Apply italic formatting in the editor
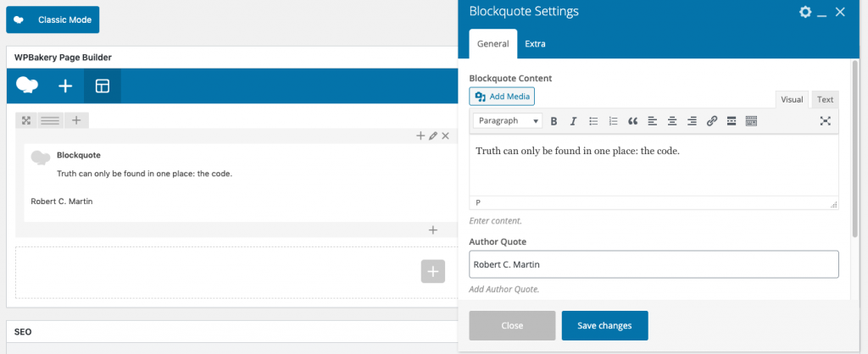868x354 pixels. click(x=573, y=121)
